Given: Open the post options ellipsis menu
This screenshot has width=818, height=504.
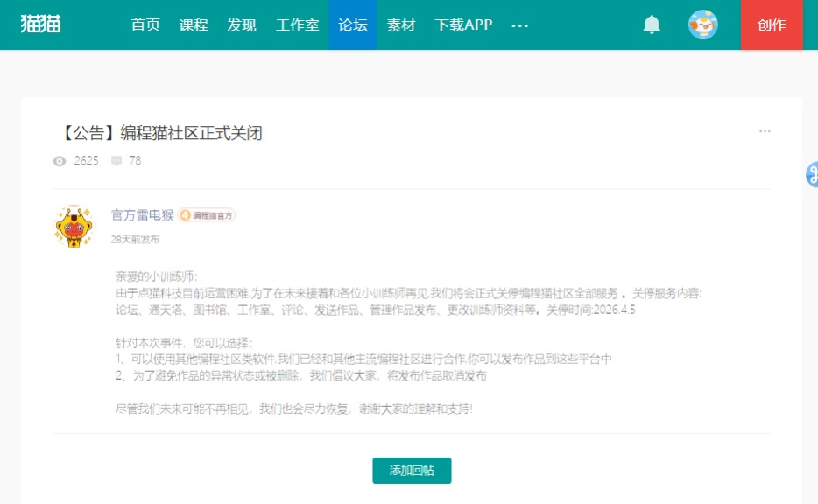Looking at the screenshot, I should pos(765,131).
